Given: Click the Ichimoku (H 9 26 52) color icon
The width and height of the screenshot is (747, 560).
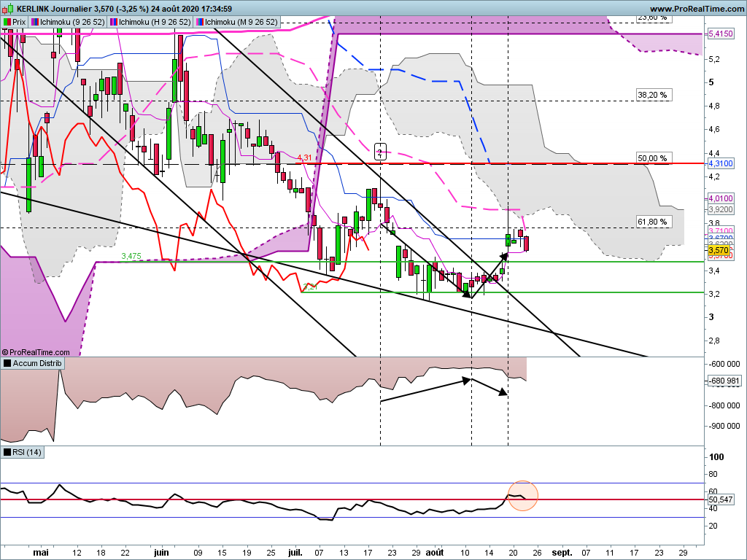Looking at the screenshot, I should (x=114, y=22).
